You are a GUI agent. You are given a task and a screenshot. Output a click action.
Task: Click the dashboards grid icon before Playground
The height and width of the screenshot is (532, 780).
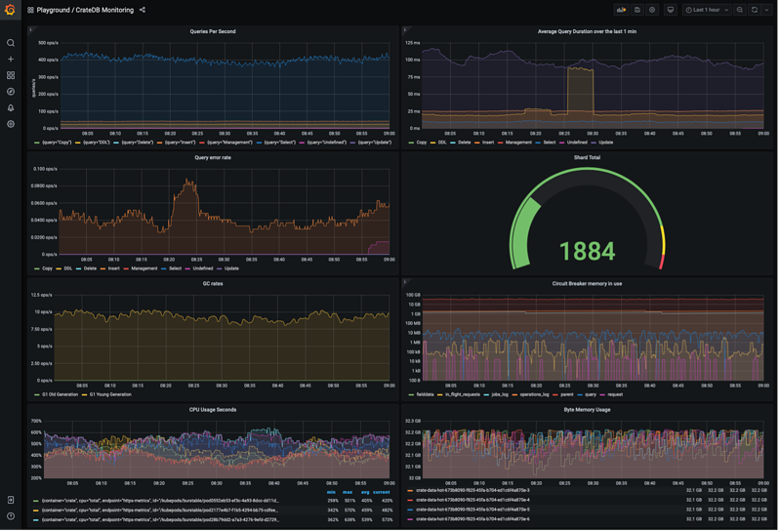point(30,10)
